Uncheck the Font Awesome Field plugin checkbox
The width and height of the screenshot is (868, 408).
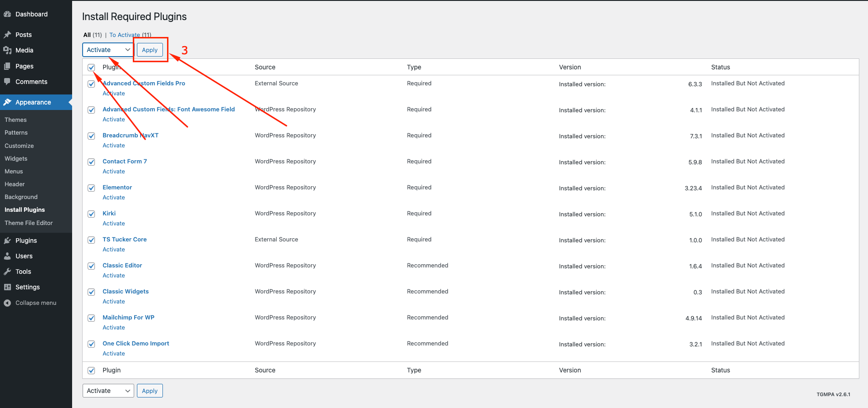pos(91,110)
